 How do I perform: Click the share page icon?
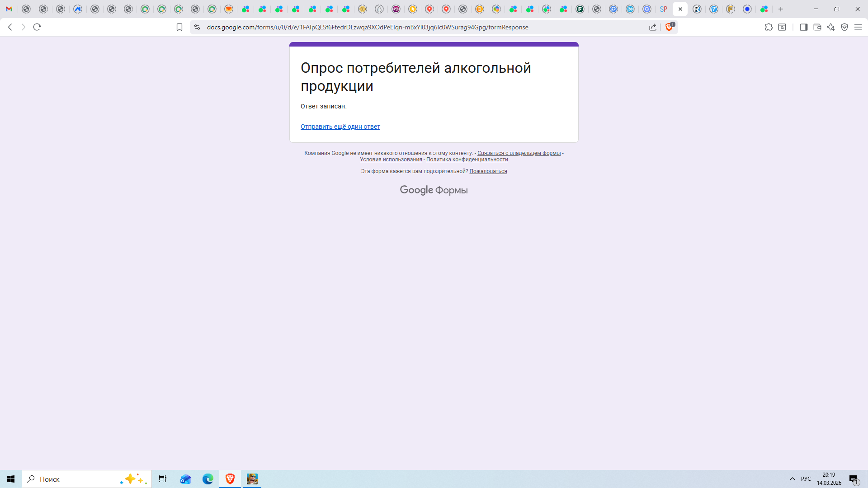(x=653, y=27)
